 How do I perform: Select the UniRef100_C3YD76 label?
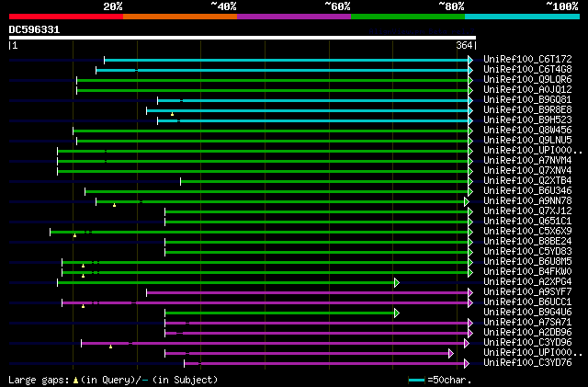(527, 363)
